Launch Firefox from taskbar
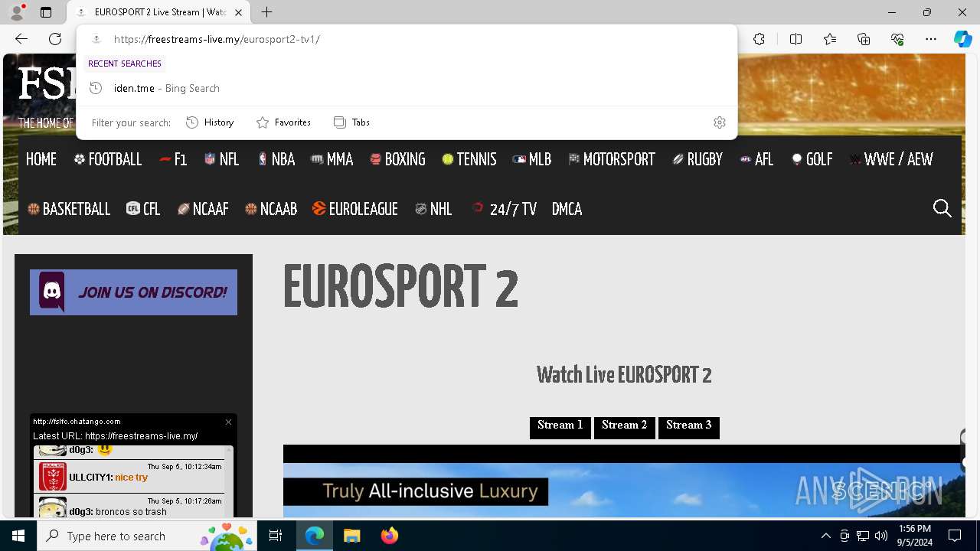 (x=389, y=536)
